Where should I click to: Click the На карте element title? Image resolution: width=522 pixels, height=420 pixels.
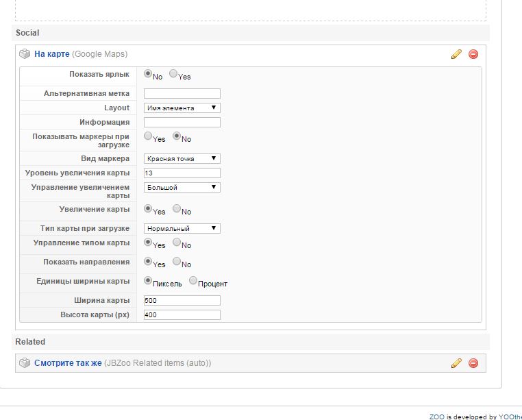point(52,54)
